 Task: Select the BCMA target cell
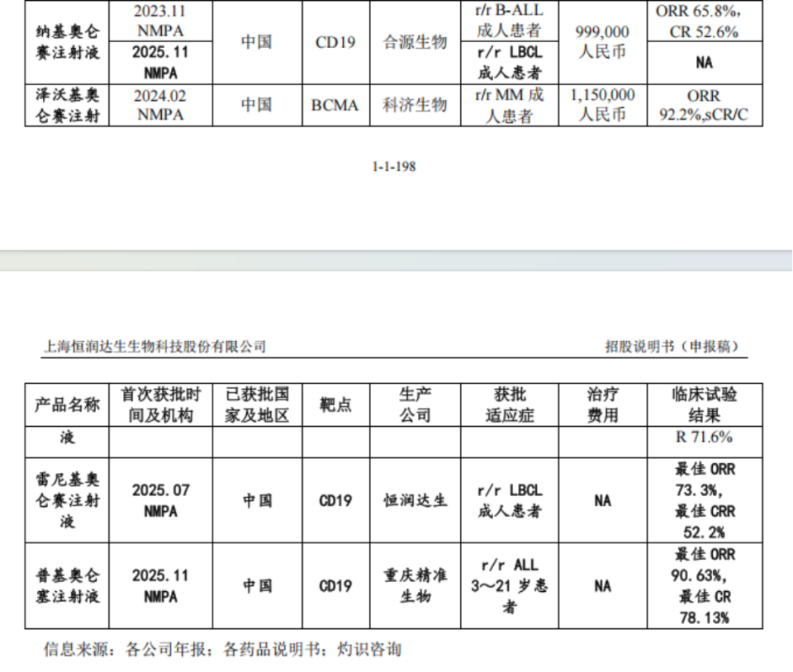coord(335,105)
